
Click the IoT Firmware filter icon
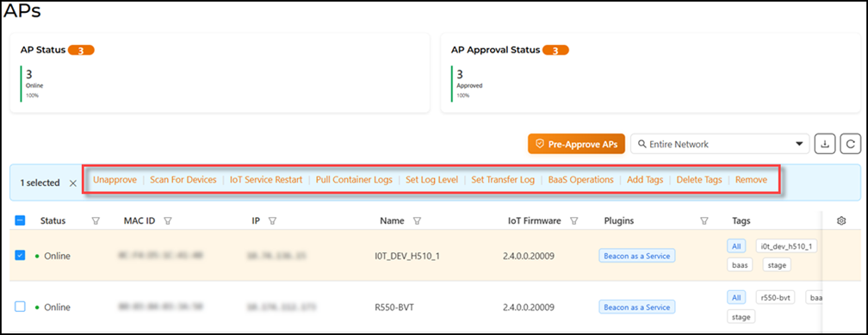(574, 221)
